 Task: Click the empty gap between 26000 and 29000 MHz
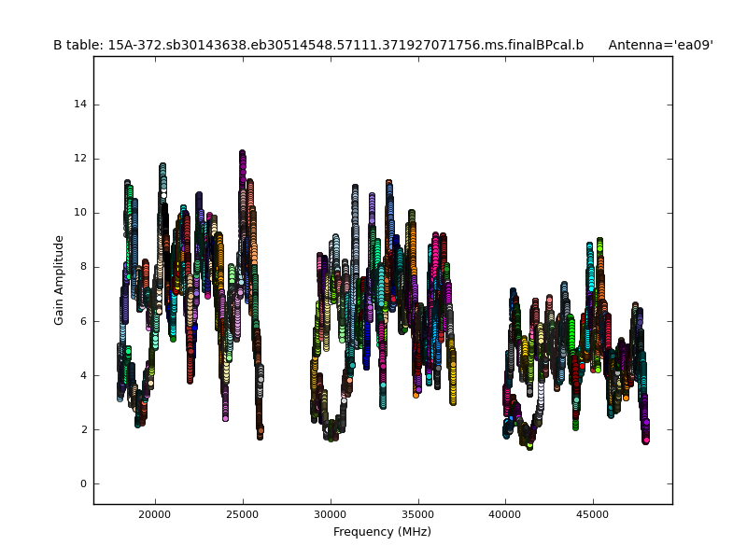(286, 327)
